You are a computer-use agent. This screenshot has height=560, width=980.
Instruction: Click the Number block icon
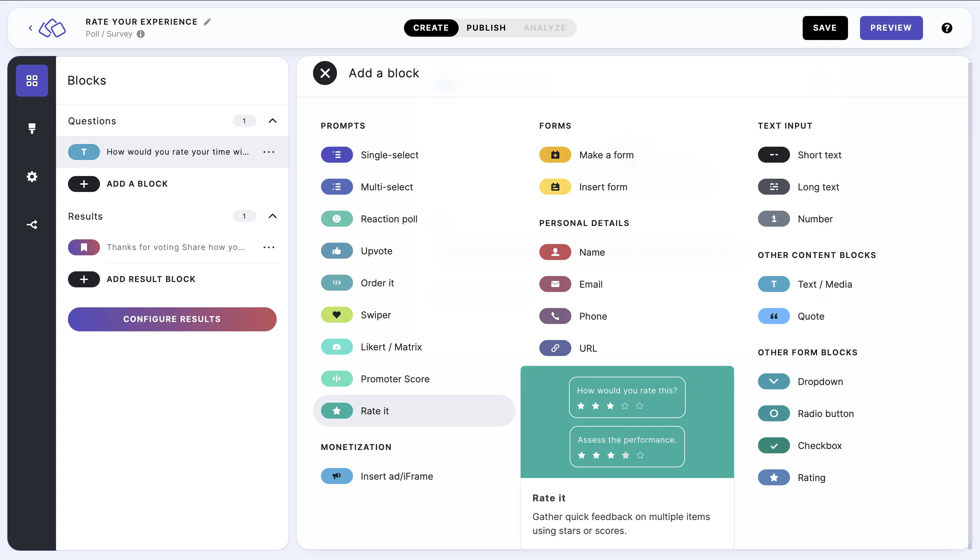(x=774, y=219)
